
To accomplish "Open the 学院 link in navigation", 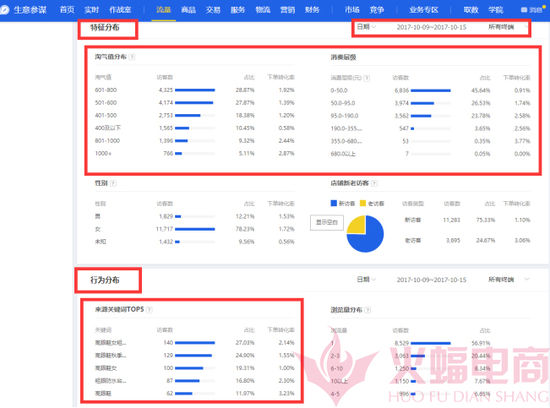I will pyautogui.click(x=496, y=10).
